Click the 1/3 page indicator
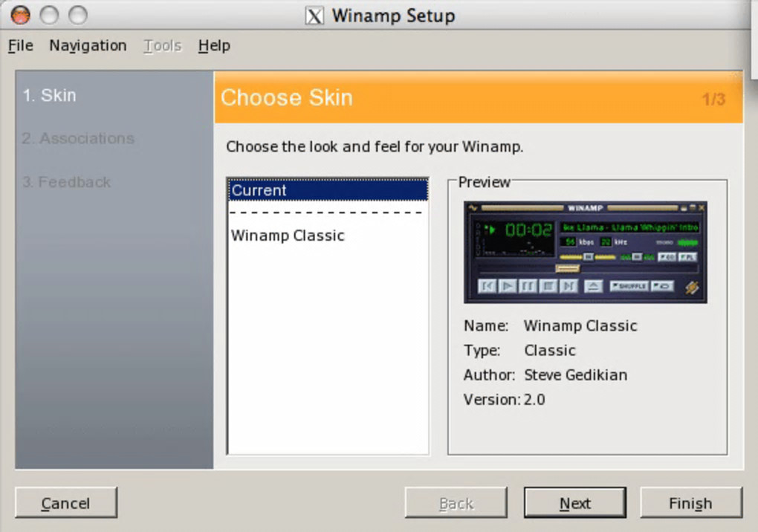This screenshot has height=532, width=758. coord(713,100)
